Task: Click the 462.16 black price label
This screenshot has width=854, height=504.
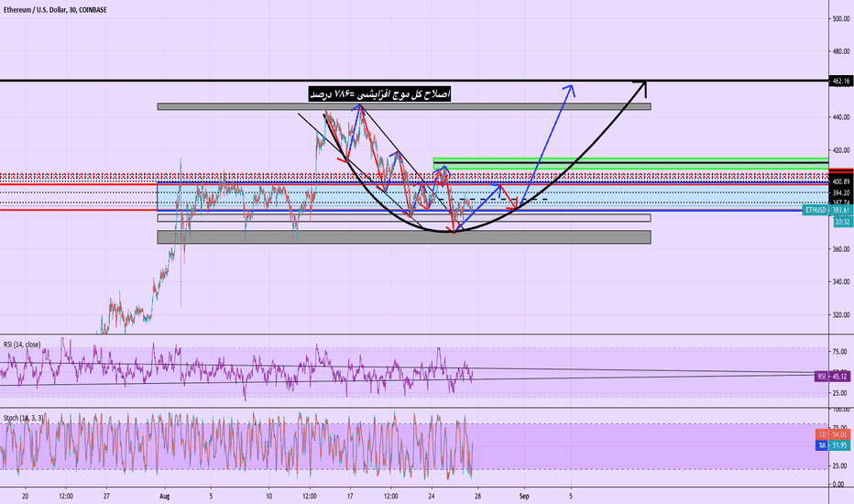Action: pyautogui.click(x=841, y=82)
